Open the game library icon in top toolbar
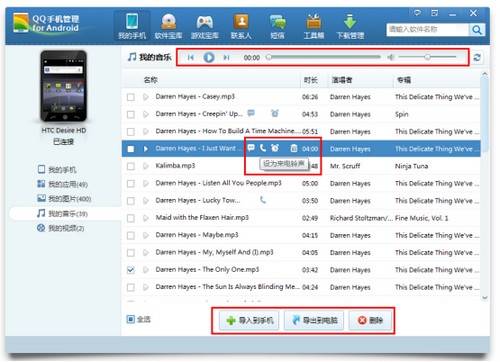The image size is (500, 362). tap(205, 26)
